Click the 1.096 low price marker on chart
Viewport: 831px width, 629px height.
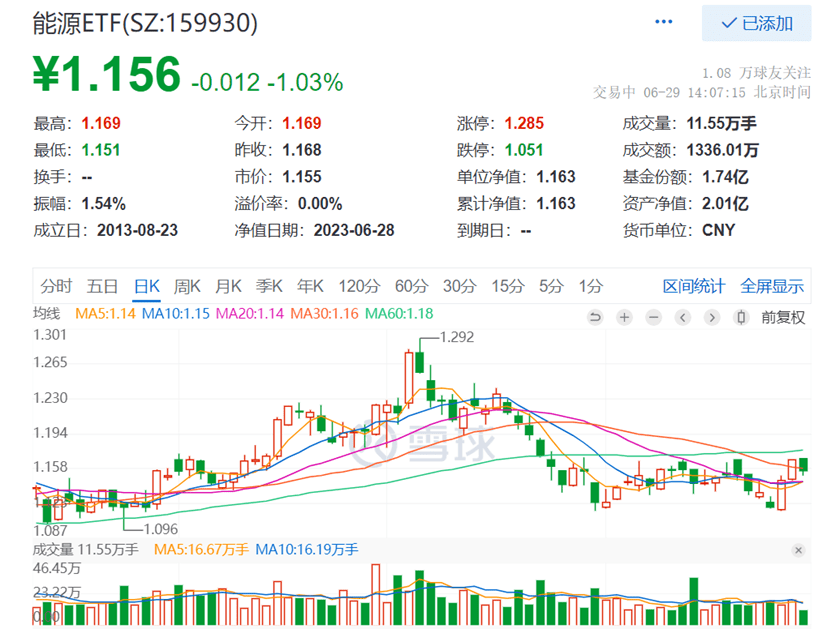161,529
